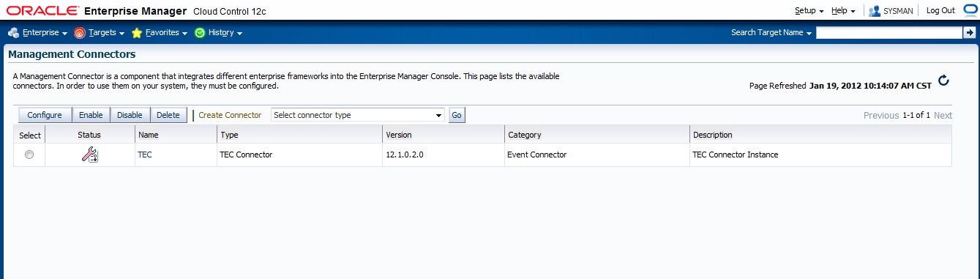Click the page refresh icon

[943, 81]
